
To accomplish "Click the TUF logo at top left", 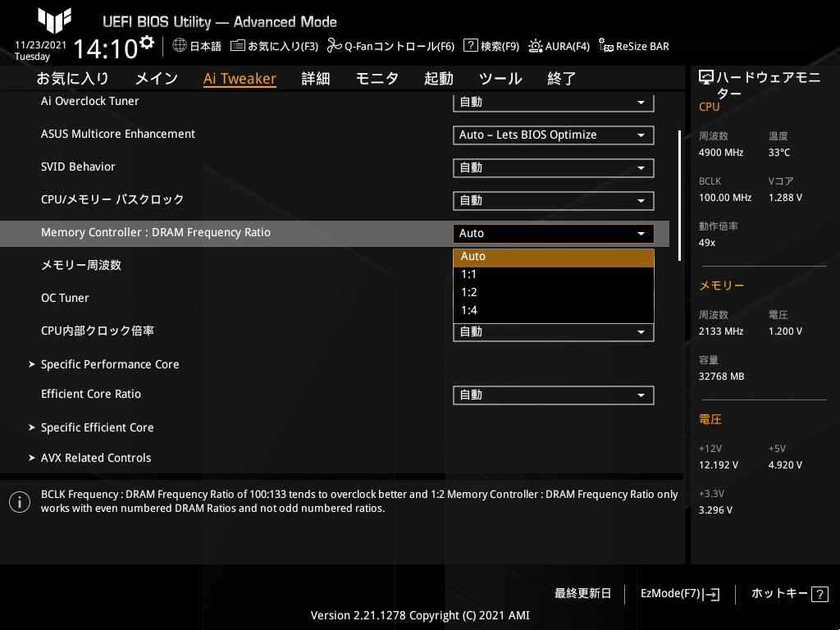I will point(54,21).
